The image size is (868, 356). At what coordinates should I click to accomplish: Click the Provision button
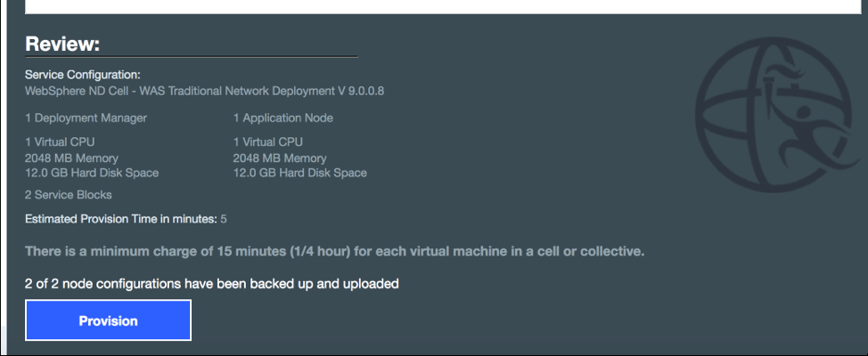pos(108,320)
